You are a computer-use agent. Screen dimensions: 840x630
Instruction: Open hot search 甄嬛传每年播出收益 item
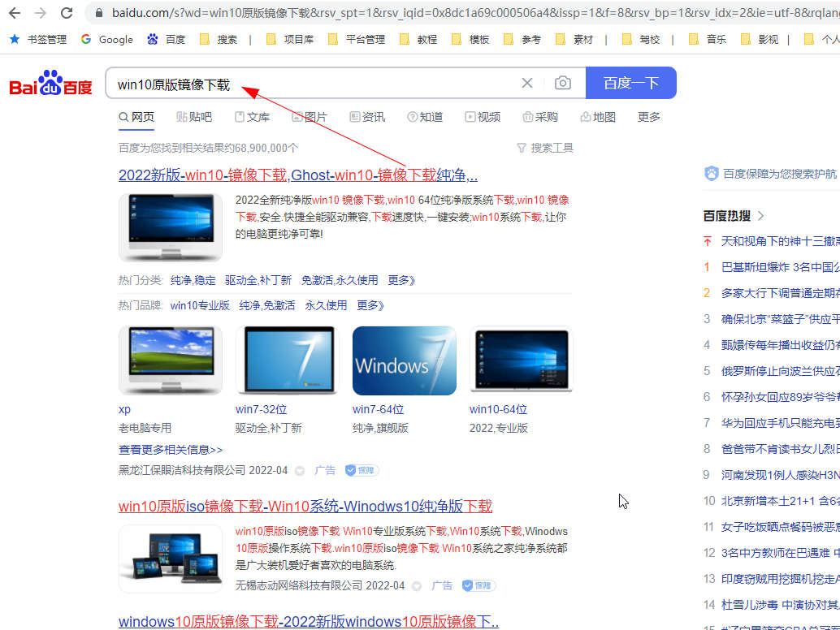[780, 345]
